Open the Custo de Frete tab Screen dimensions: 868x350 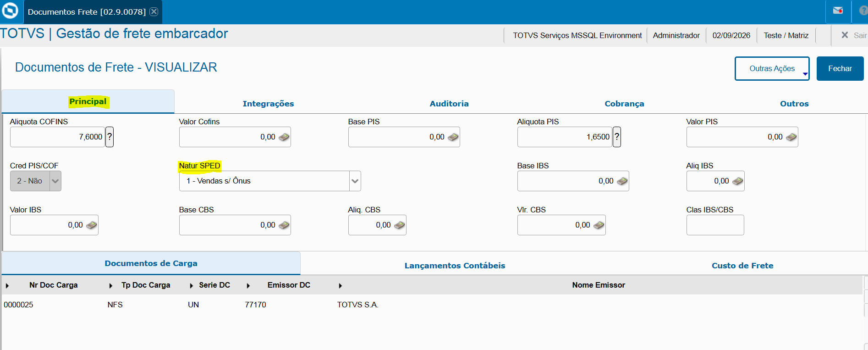pos(742,266)
